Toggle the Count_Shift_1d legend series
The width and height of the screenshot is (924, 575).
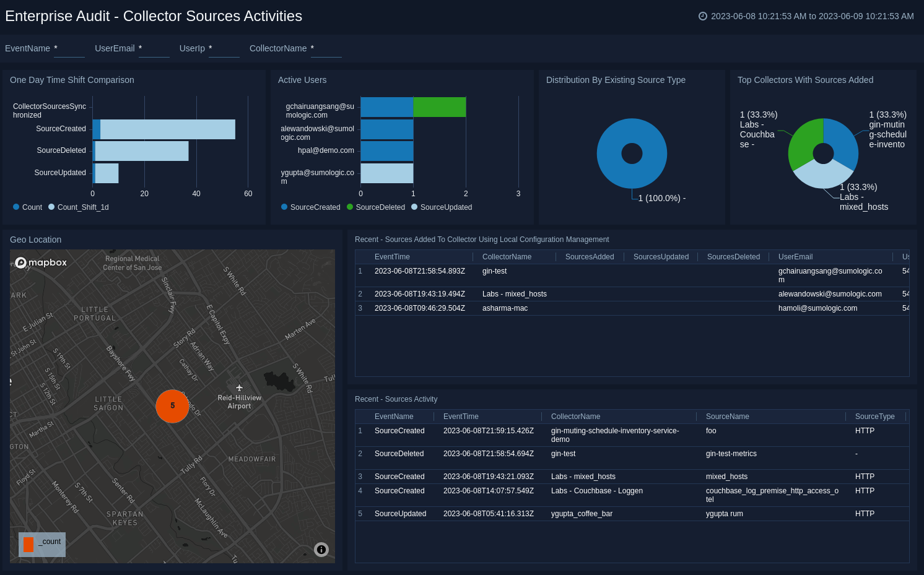tap(51, 207)
